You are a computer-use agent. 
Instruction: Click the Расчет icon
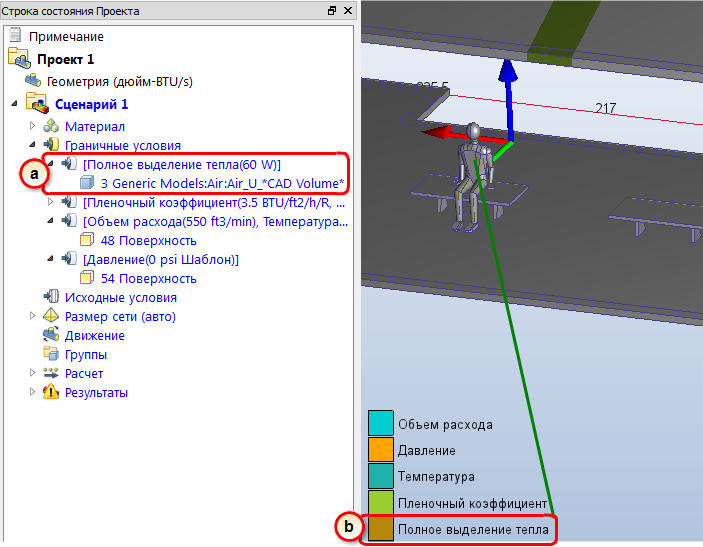tap(51, 373)
